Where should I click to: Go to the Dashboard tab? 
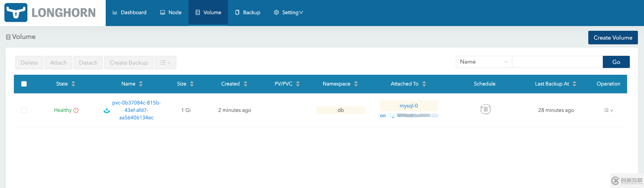pyautogui.click(x=130, y=13)
